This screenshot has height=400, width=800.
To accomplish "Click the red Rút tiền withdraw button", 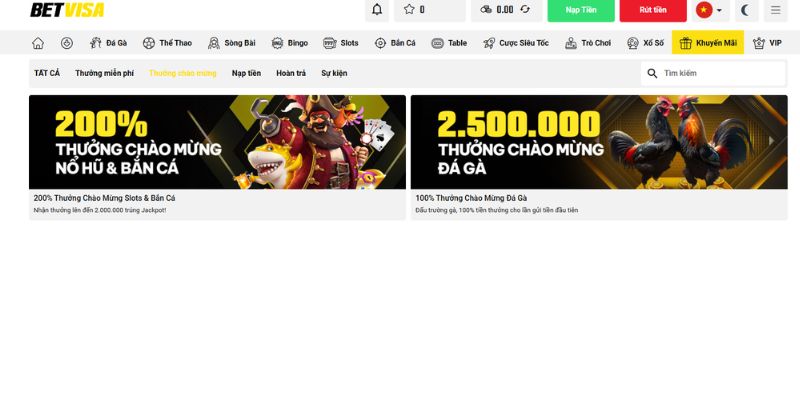I will coord(653,10).
